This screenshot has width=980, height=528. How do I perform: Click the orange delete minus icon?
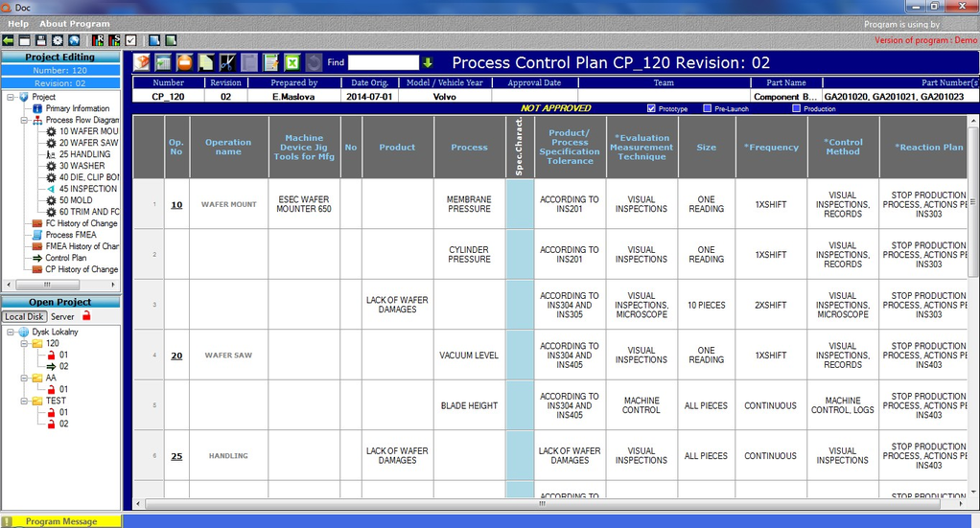click(x=184, y=62)
